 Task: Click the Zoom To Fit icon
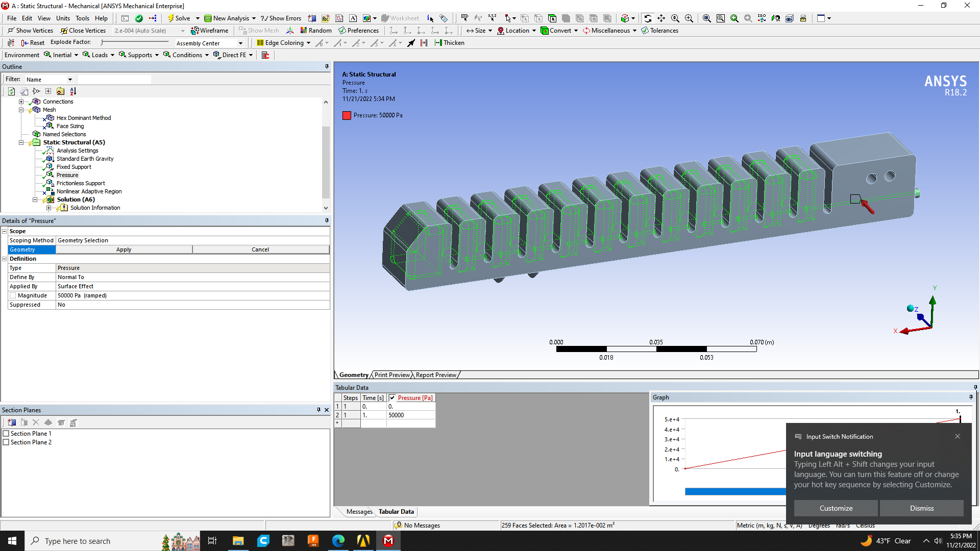706,18
